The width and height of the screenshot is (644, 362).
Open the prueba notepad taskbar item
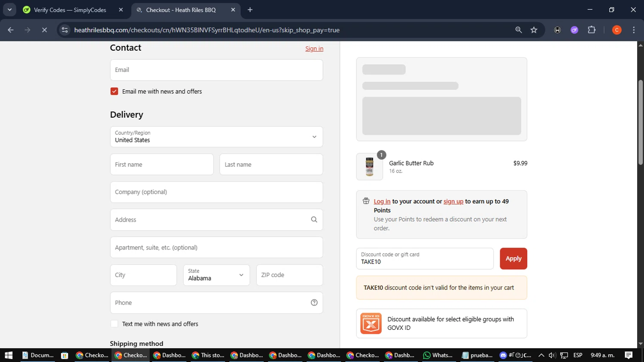coord(477,355)
